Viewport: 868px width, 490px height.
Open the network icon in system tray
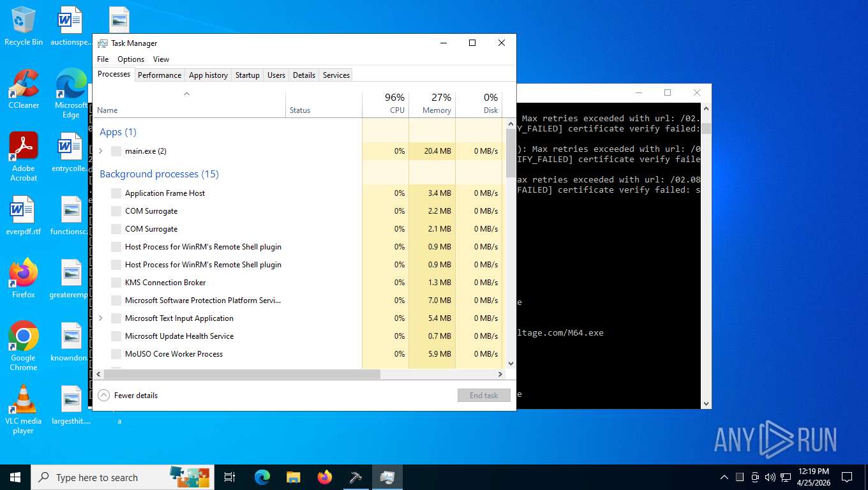point(786,477)
